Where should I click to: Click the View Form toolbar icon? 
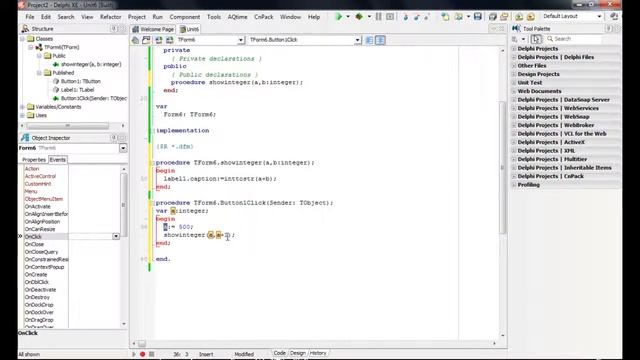[x=504, y=17]
